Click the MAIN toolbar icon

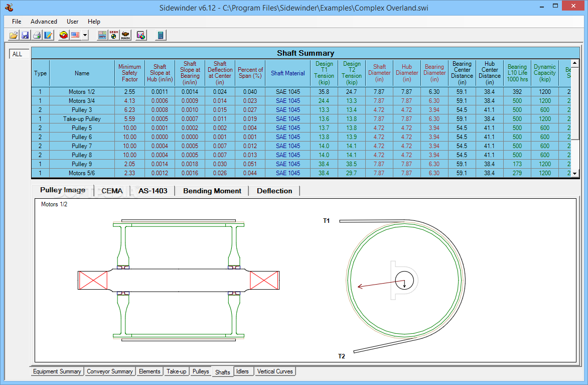pos(125,35)
